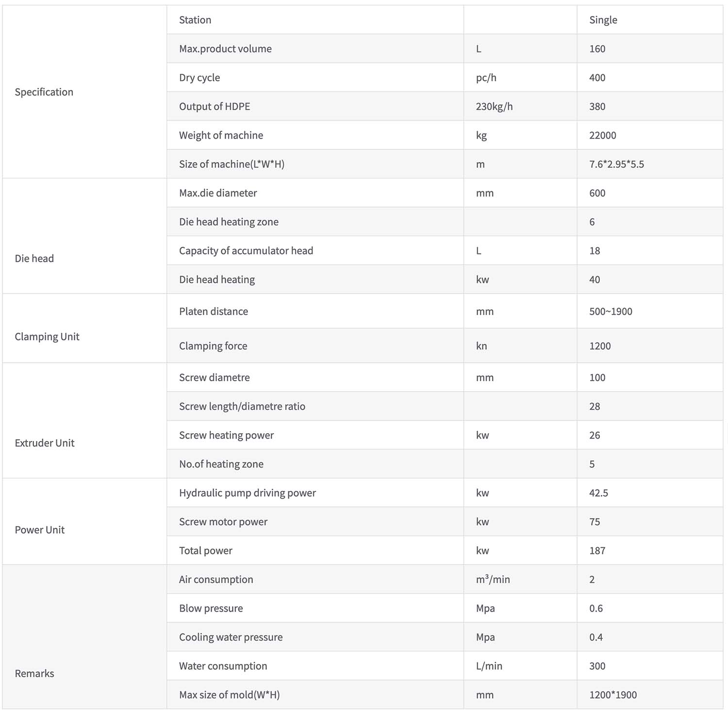The height and width of the screenshot is (714, 728).
Task: Click the Platen distance value 500~1900
Action: point(611,311)
